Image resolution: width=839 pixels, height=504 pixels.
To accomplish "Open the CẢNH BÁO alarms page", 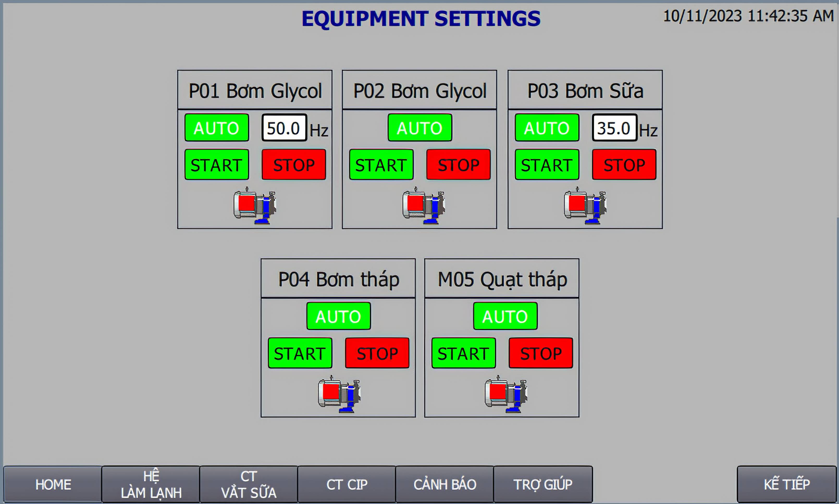I will pyautogui.click(x=445, y=484).
